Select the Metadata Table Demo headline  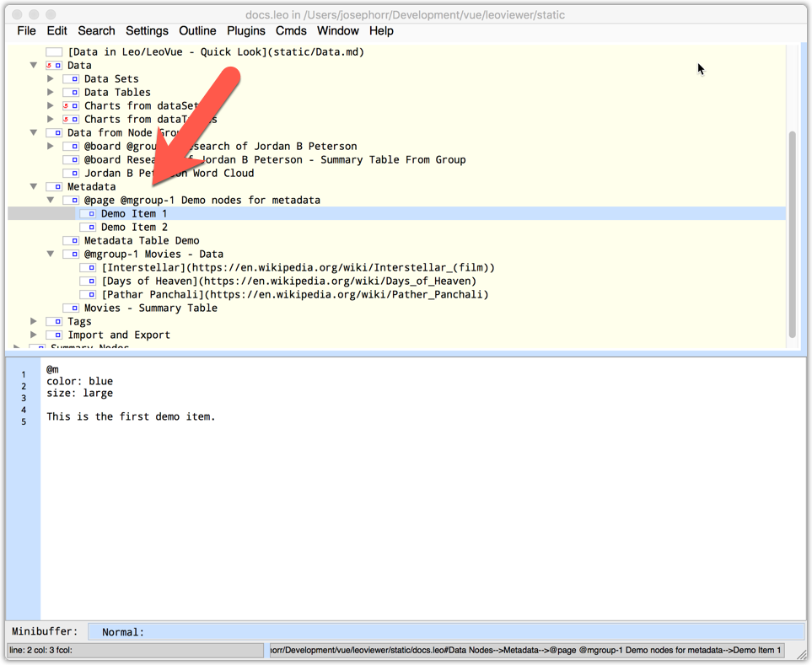click(x=142, y=240)
